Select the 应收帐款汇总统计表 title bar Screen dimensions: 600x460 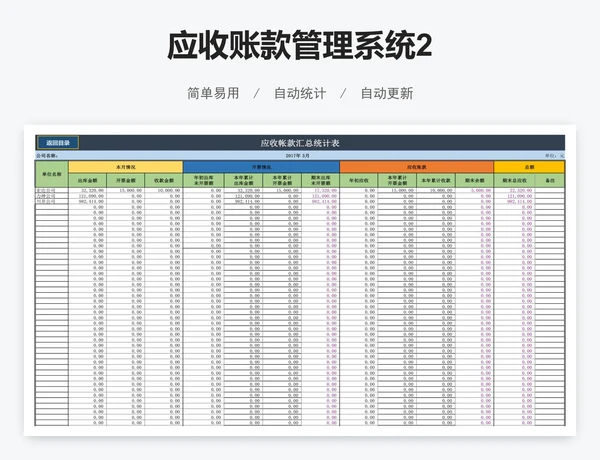300,143
